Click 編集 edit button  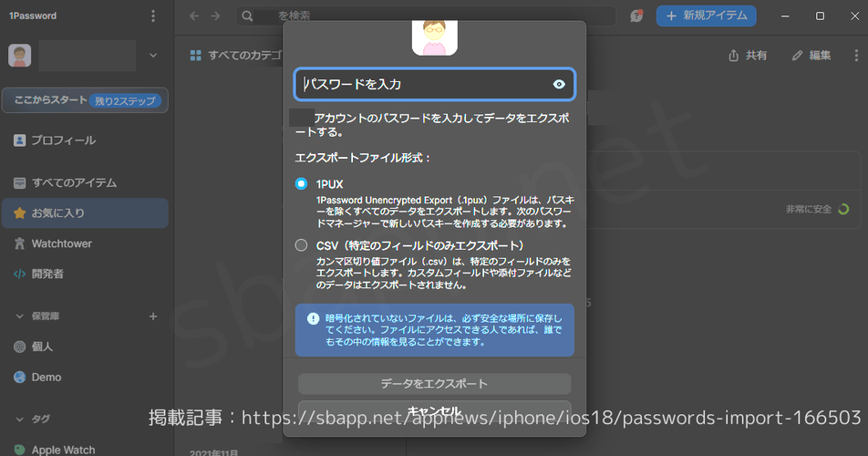[x=811, y=56]
